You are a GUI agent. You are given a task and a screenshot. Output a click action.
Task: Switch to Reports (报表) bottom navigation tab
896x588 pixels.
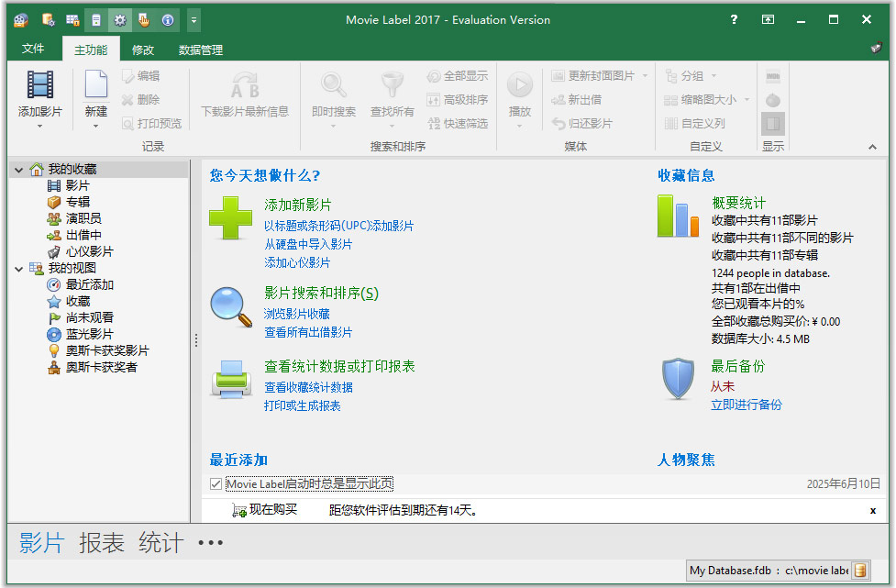pos(102,542)
